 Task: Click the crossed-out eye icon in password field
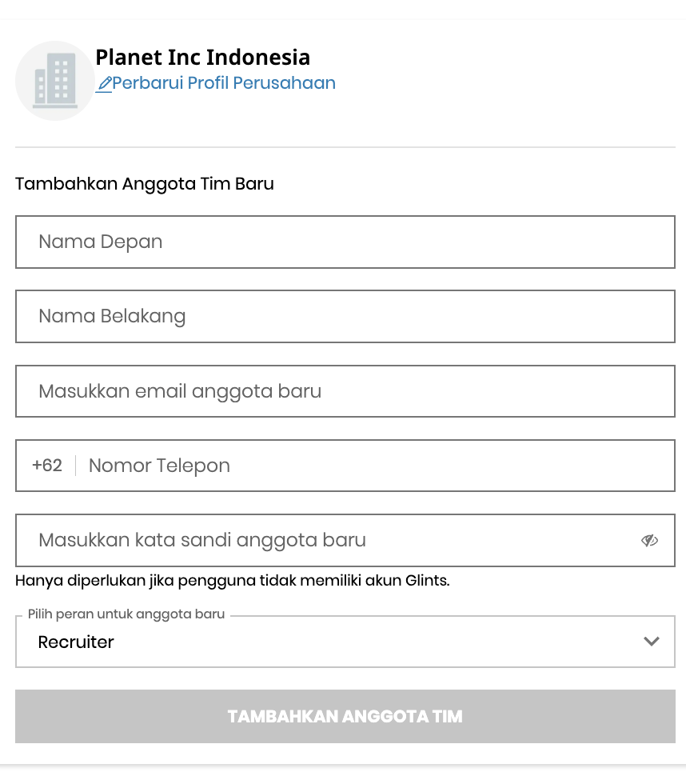[650, 540]
